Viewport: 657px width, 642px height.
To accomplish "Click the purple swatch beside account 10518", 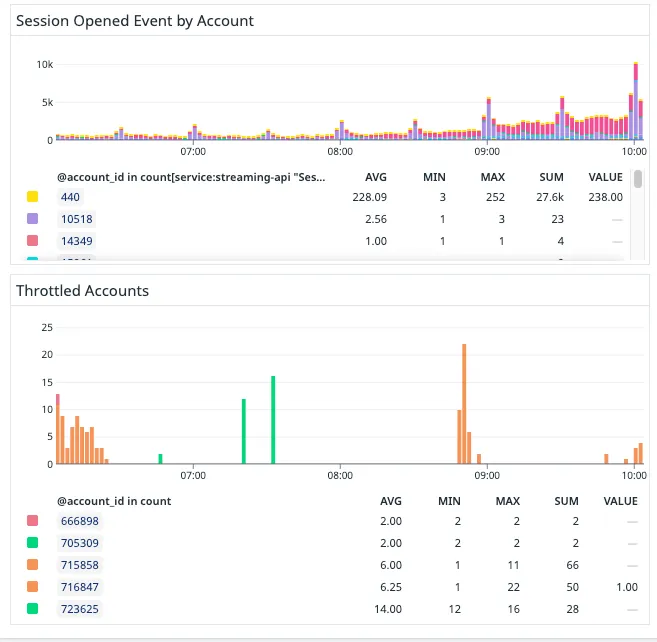I will pos(32,219).
